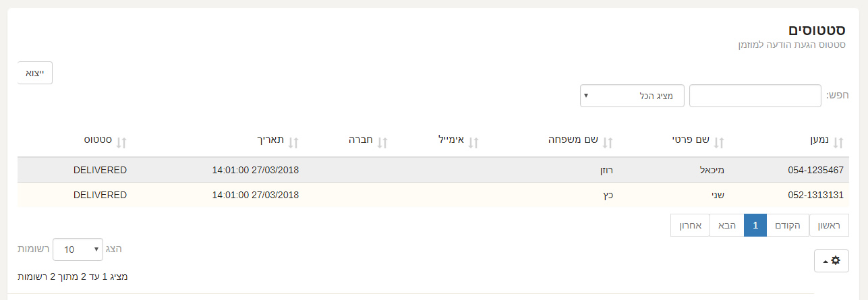868x300 pixels.
Task: Sort by חברה column arrows icon
Action: click(x=382, y=142)
